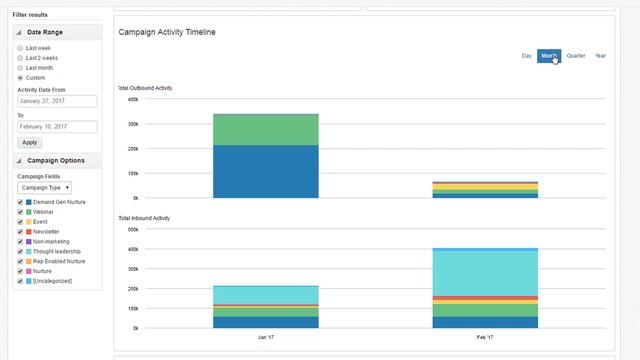Choose the Last month date range
Image resolution: width=640 pixels, height=360 pixels.
pyautogui.click(x=20, y=68)
